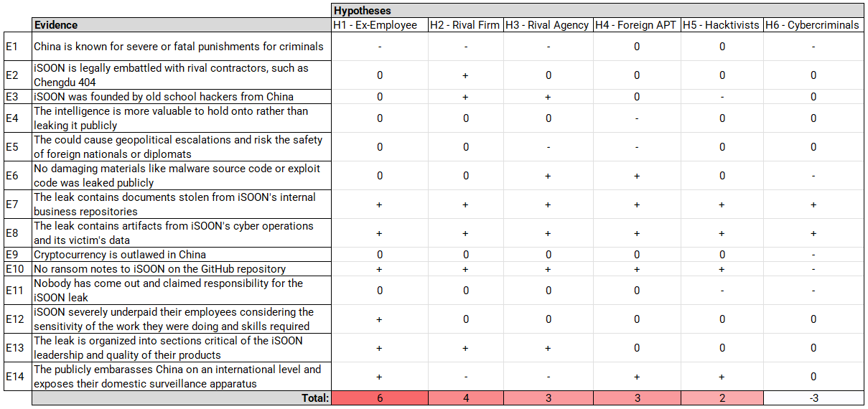Click the E9 row's '-' under H6 - Cybercriminals
868x409 pixels.
tap(813, 255)
